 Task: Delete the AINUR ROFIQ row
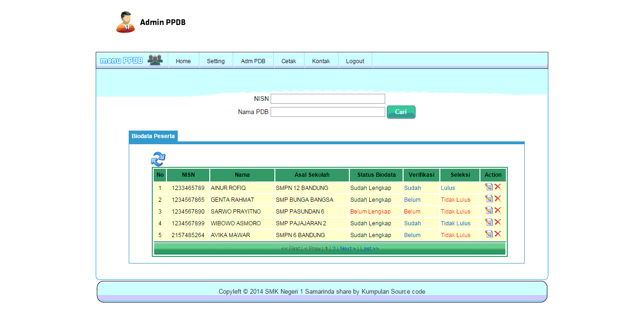tap(497, 187)
